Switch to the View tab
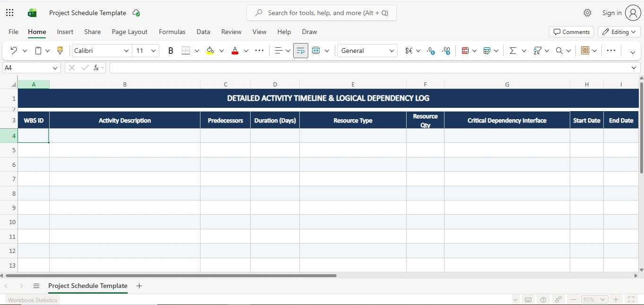Screen dimensions: 644x305 tap(260, 32)
